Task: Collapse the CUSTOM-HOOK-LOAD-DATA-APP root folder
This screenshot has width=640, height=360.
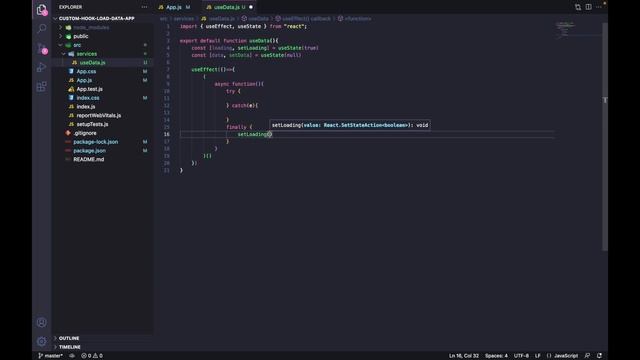Action: tap(97, 18)
